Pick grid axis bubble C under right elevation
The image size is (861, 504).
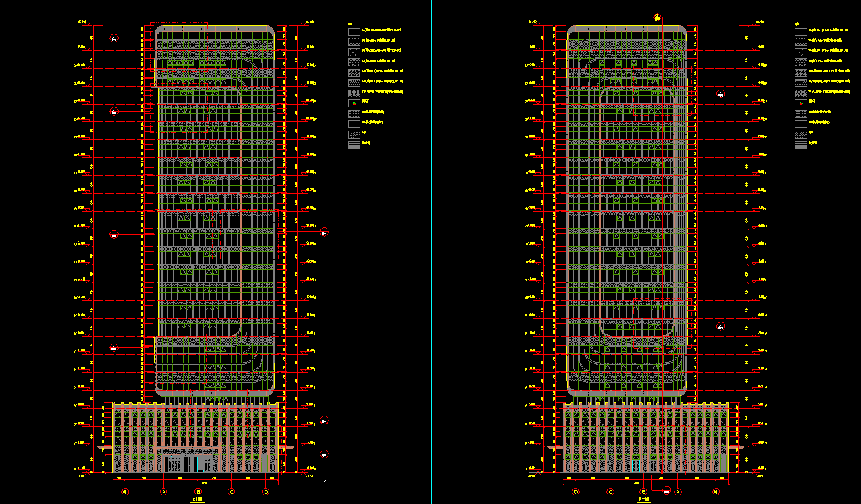click(x=610, y=492)
